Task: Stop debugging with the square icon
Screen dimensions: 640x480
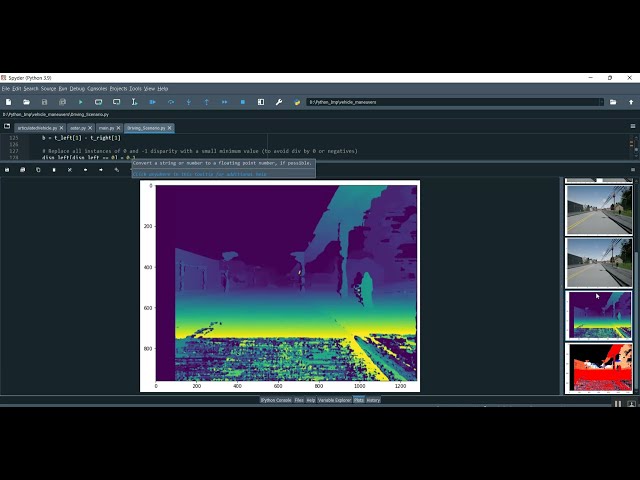Action: [242, 102]
